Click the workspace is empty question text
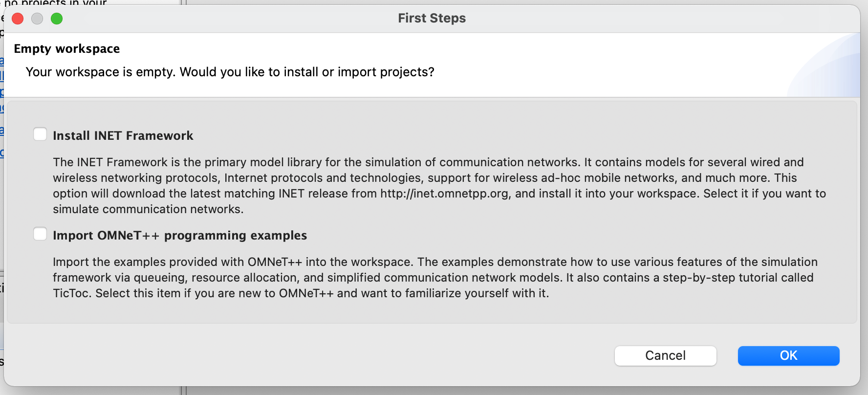Viewport: 868px width, 395px height. click(230, 72)
